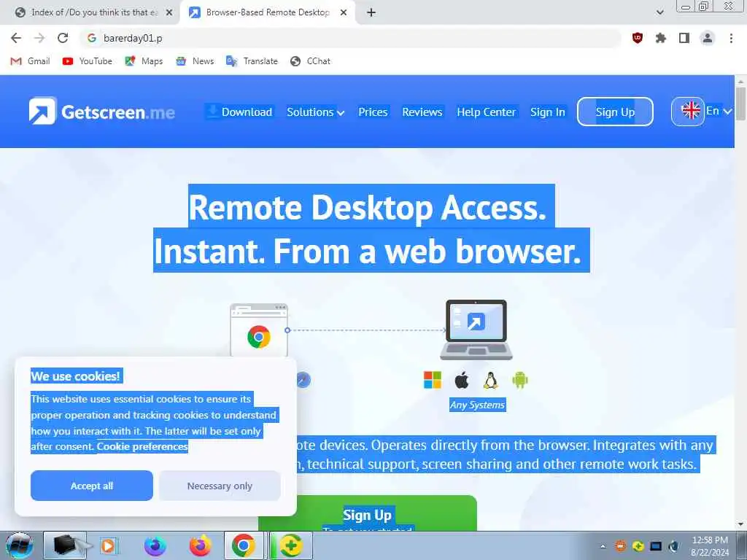
Task: Go back with the browser back arrow
Action: 16,38
